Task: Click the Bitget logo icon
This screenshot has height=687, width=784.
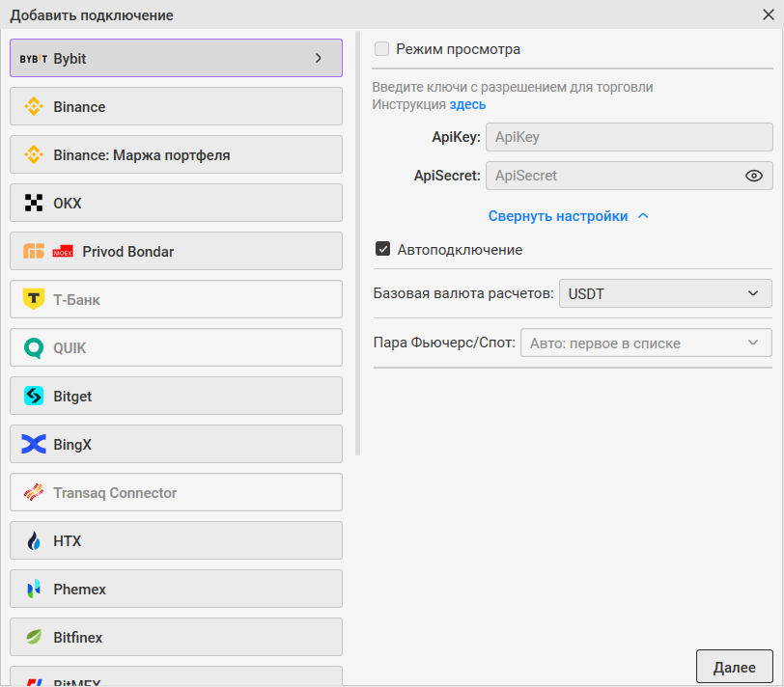Action: [x=34, y=396]
